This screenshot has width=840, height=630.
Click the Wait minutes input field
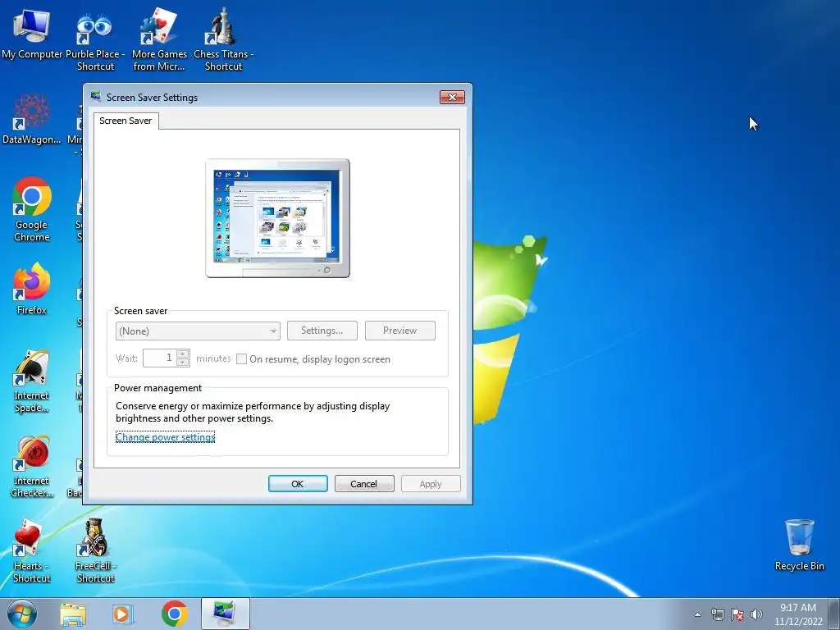coord(159,358)
